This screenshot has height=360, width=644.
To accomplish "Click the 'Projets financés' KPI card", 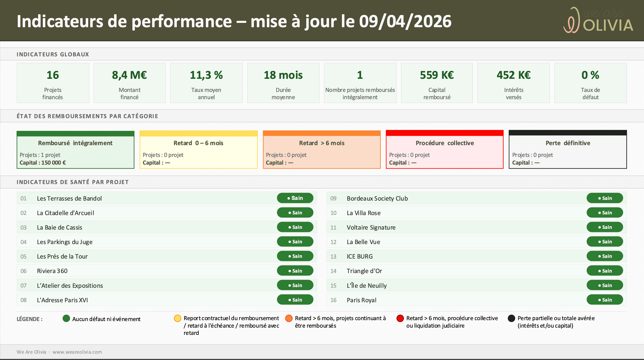I will click(x=53, y=83).
